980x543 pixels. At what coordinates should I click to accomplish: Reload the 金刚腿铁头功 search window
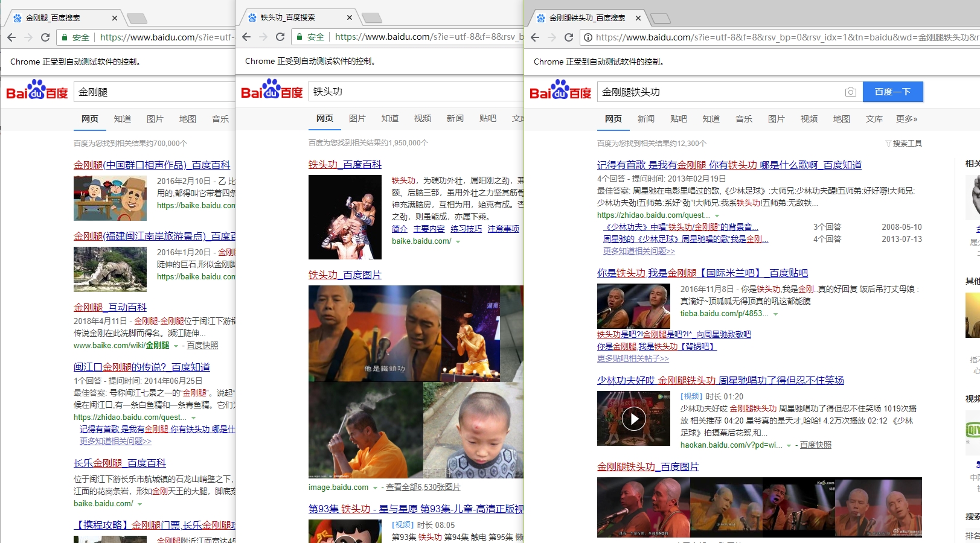pos(568,37)
